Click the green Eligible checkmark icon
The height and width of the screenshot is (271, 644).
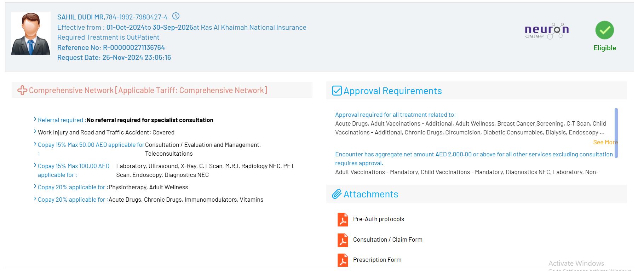(x=604, y=30)
